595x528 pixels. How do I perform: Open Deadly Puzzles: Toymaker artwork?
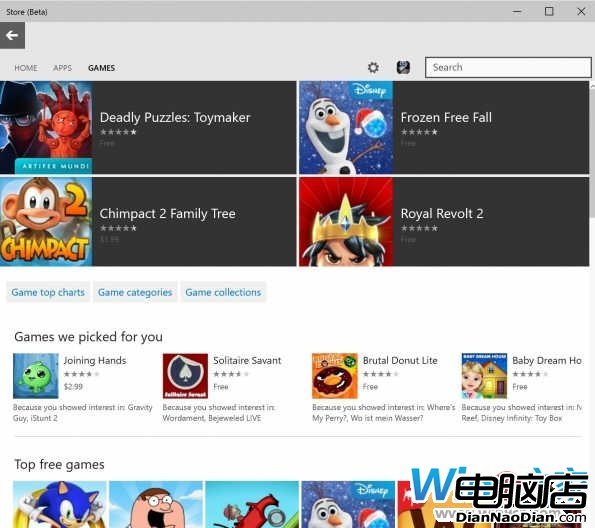[46, 128]
